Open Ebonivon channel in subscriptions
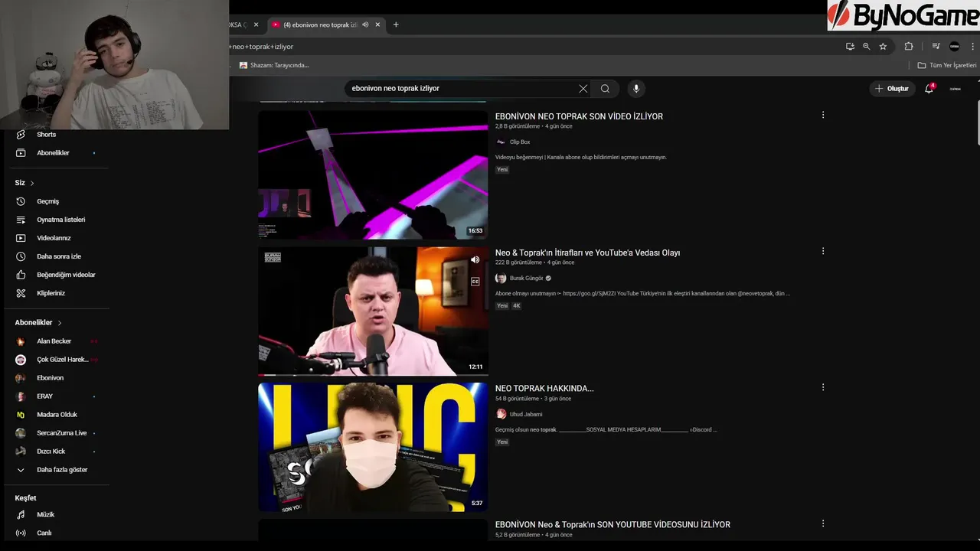The width and height of the screenshot is (980, 551). pyautogui.click(x=50, y=378)
